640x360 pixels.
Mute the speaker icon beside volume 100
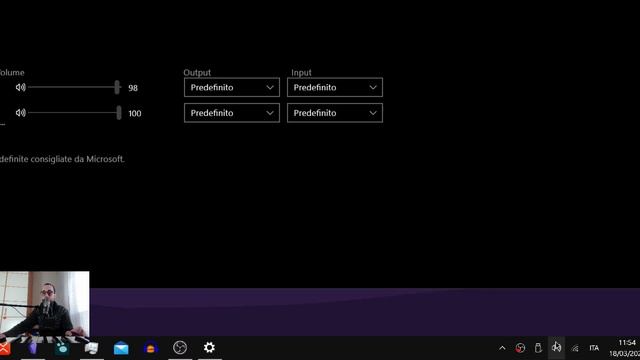(x=20, y=113)
